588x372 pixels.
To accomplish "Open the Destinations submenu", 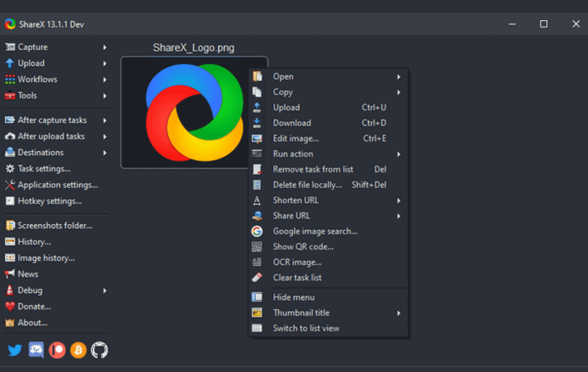I will 40,152.
